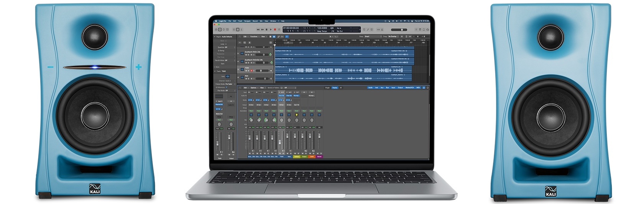Click the red Record button in the transport
The height and width of the screenshot is (204, 644).
coord(275,29)
